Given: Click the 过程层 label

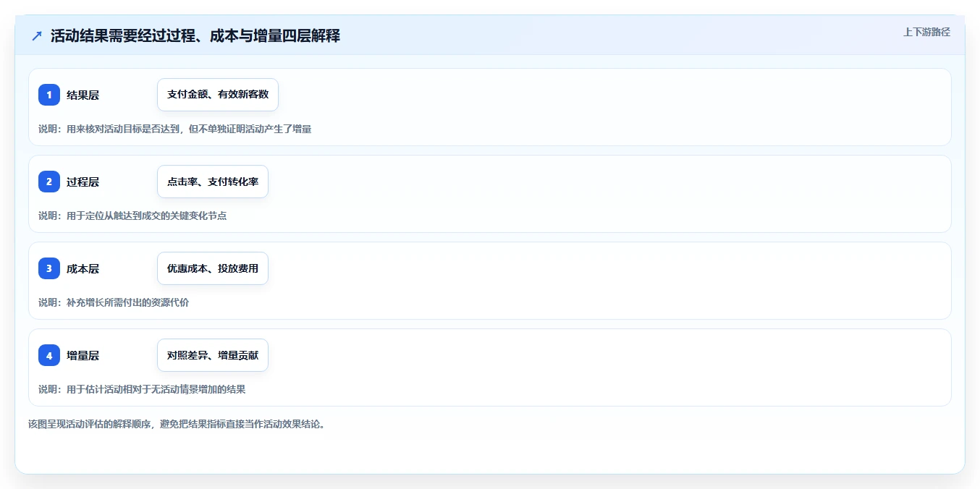Looking at the screenshot, I should [83, 182].
